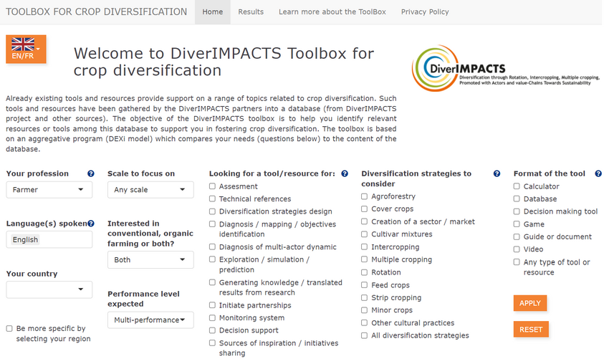
Task: Check Decision support
Action: pos(212,330)
